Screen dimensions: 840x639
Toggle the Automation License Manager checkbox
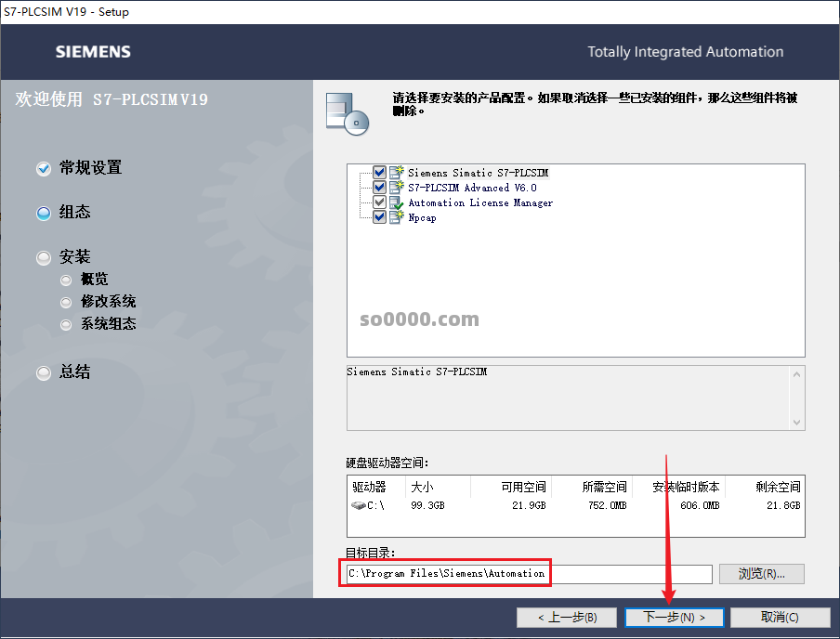[379, 202]
